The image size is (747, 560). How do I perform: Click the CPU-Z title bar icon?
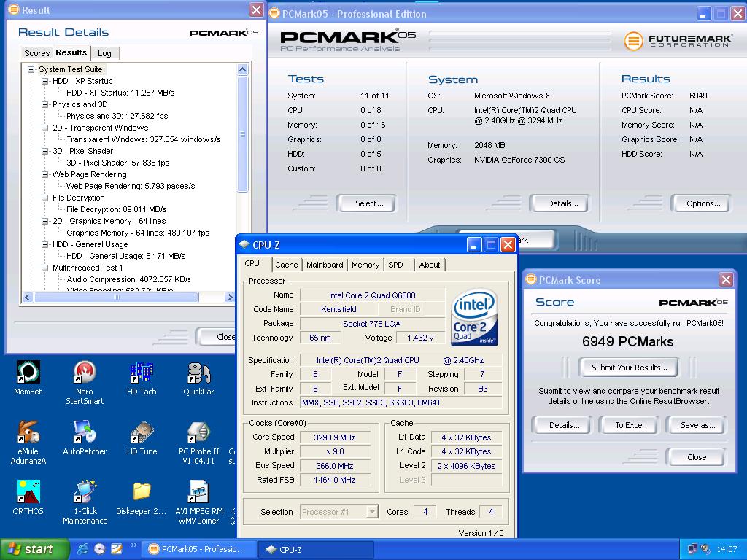pyautogui.click(x=244, y=245)
